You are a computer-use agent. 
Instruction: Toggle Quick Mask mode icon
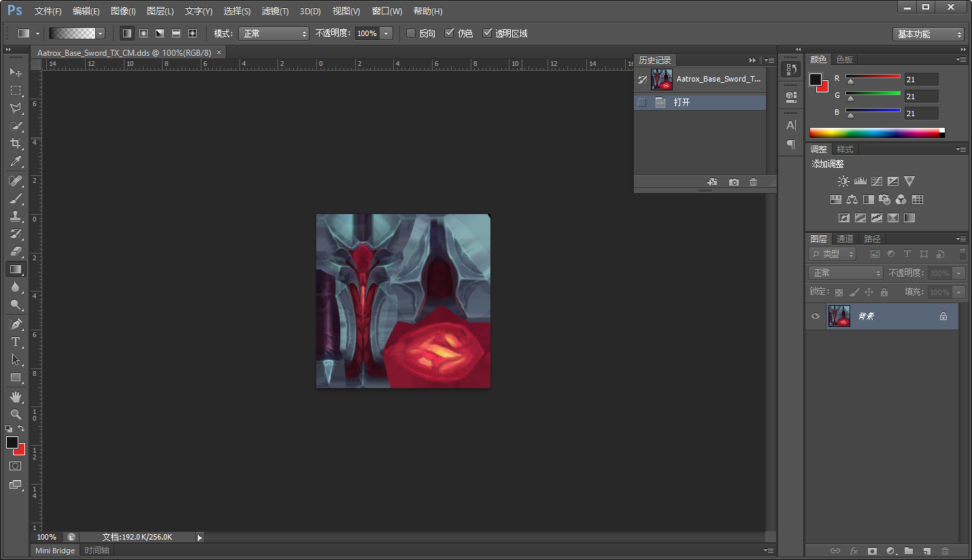click(16, 466)
